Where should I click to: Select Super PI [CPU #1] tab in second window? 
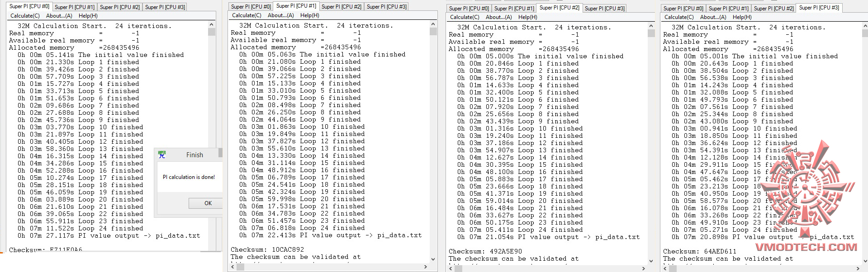(x=296, y=6)
